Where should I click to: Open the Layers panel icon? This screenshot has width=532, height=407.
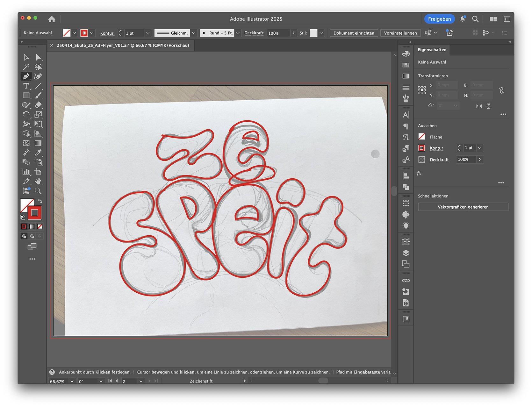coord(406,253)
